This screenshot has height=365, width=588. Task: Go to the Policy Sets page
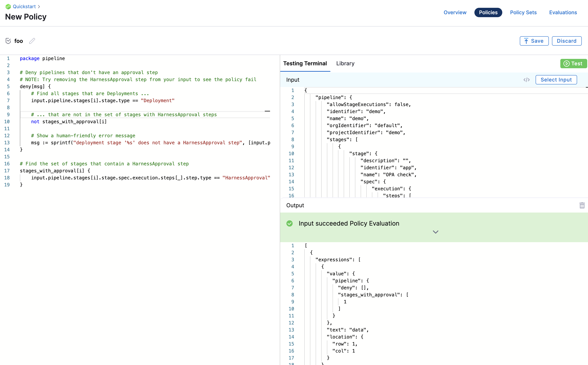(x=523, y=12)
